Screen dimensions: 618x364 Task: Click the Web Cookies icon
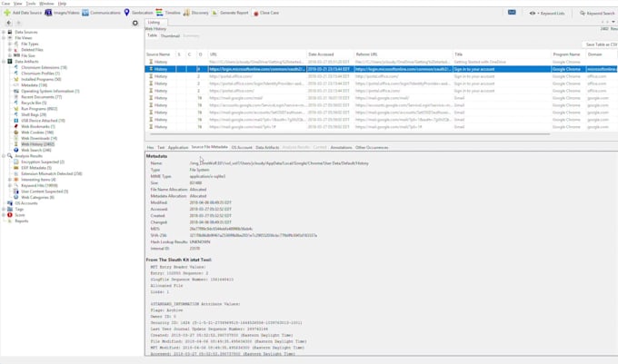point(16,133)
